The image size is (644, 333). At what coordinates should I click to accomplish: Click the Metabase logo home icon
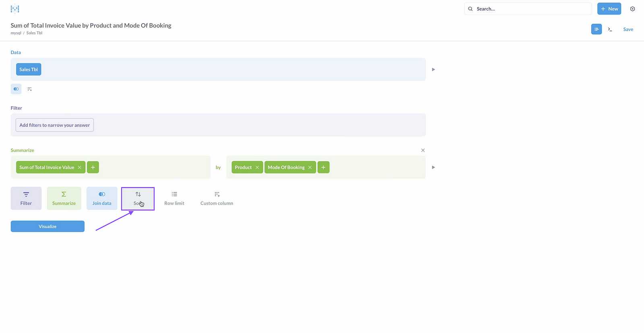(15, 9)
